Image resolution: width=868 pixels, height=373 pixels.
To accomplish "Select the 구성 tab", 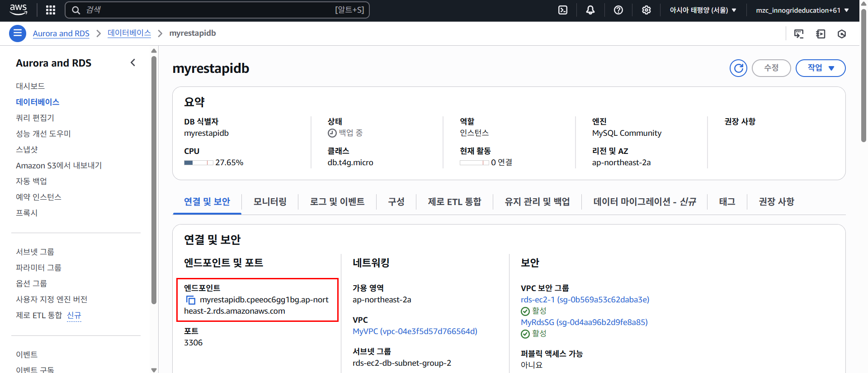I will tap(396, 202).
